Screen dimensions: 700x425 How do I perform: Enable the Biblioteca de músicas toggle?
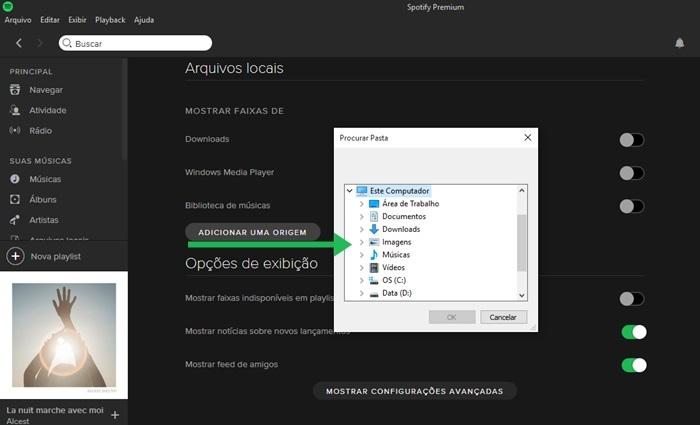(x=631, y=206)
